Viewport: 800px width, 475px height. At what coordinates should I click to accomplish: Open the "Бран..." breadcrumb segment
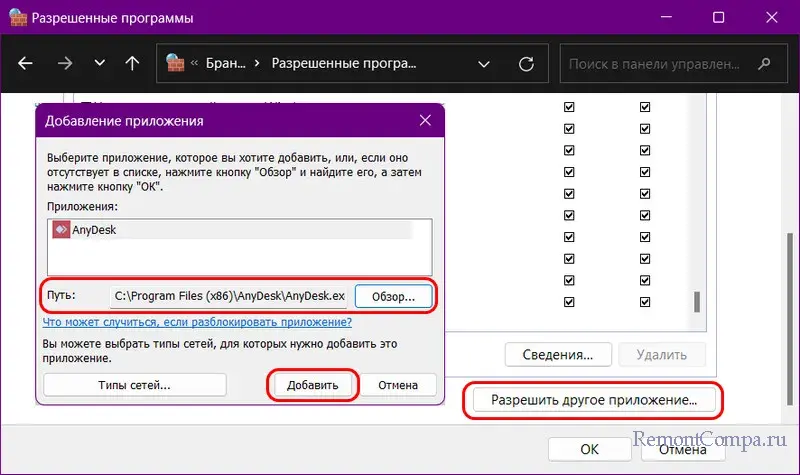coord(226,63)
